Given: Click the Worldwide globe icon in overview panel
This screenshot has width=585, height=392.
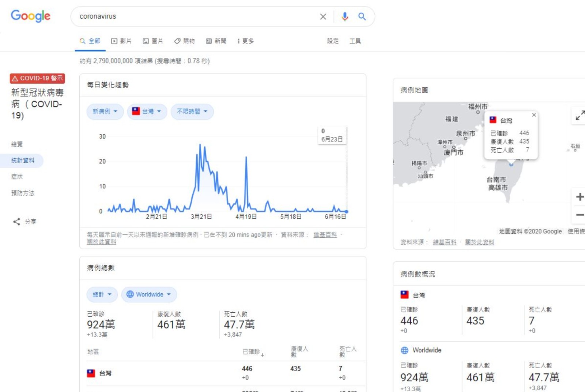Looking at the screenshot, I should (404, 350).
